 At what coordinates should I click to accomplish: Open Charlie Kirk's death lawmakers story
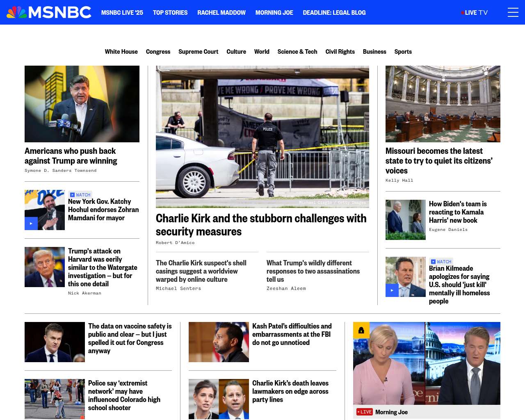[x=290, y=391]
